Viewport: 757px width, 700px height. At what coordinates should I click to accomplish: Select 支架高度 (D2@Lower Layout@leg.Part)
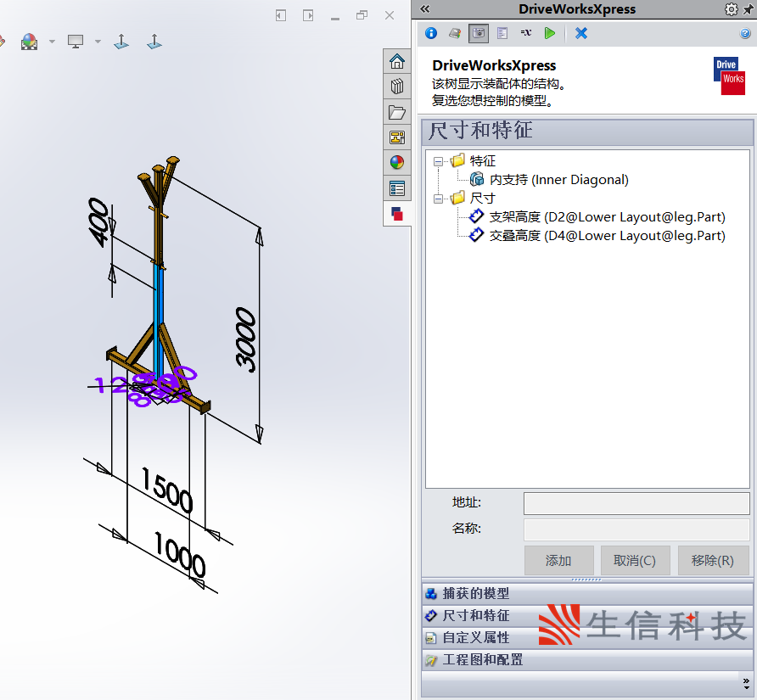tap(607, 216)
